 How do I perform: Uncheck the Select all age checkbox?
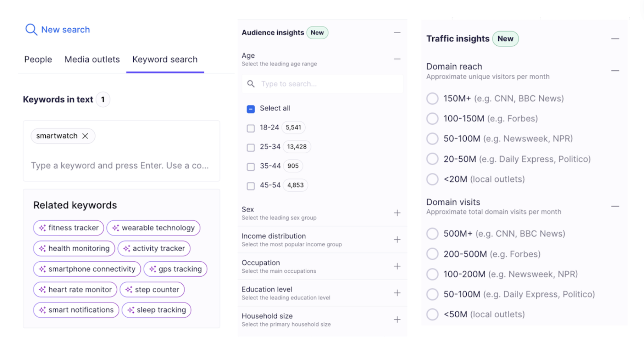pos(251,109)
